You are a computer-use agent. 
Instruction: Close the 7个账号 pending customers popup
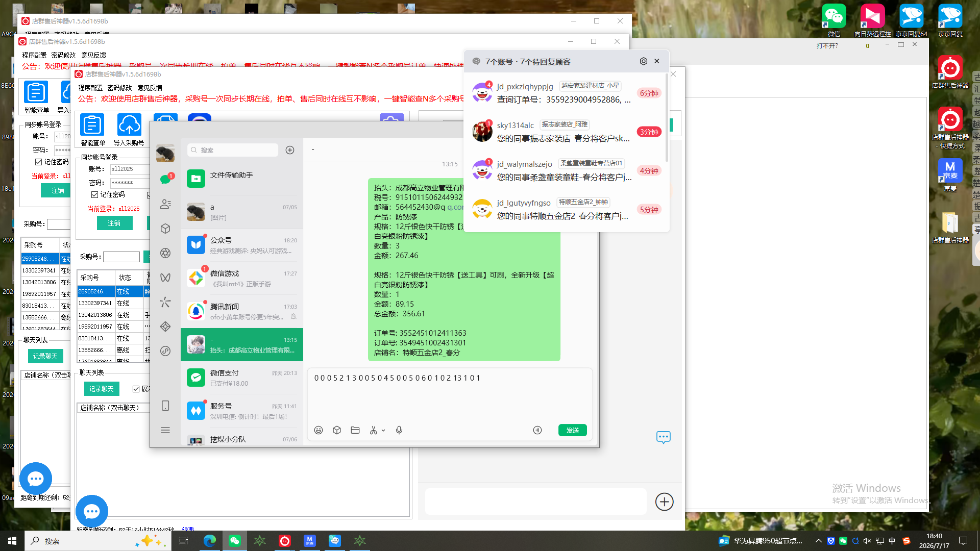[657, 61]
